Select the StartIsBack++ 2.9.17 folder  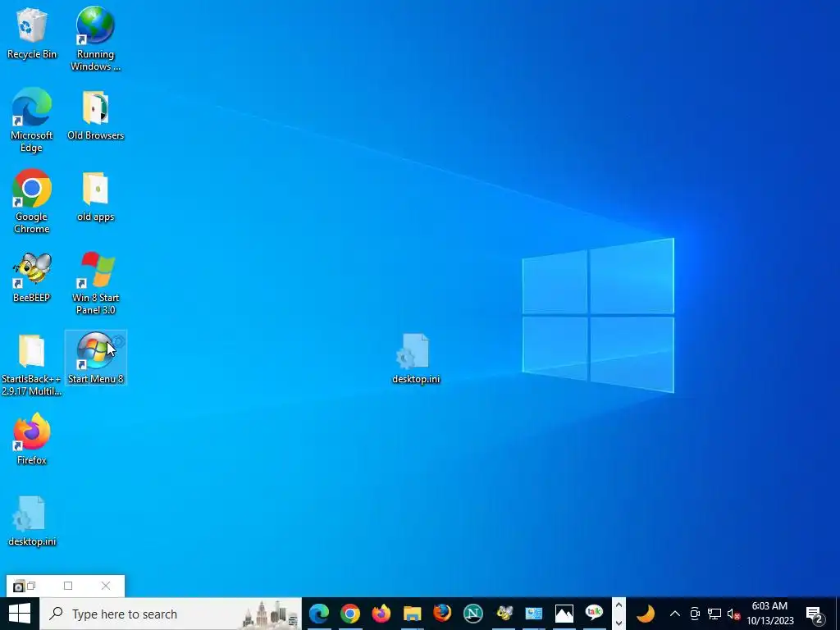pyautogui.click(x=32, y=364)
